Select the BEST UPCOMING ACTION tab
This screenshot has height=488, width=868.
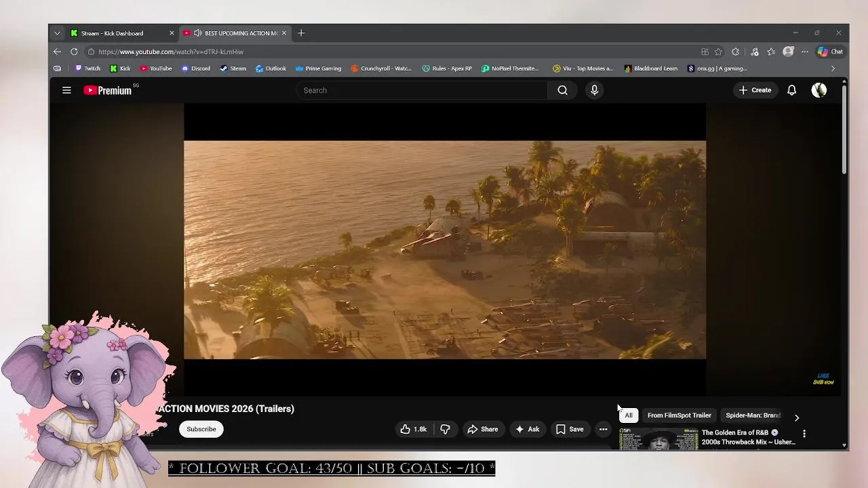tap(236, 33)
